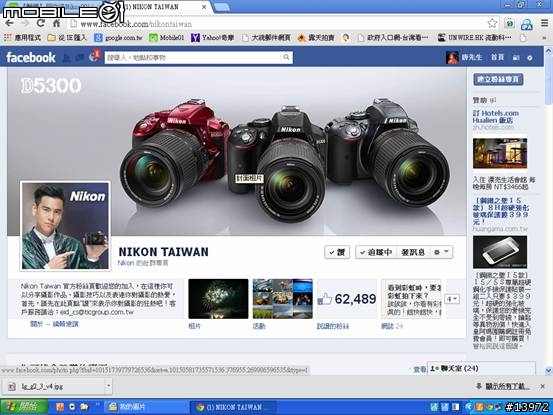
Task: Click the Create Page button in sidebar
Action: (498, 79)
